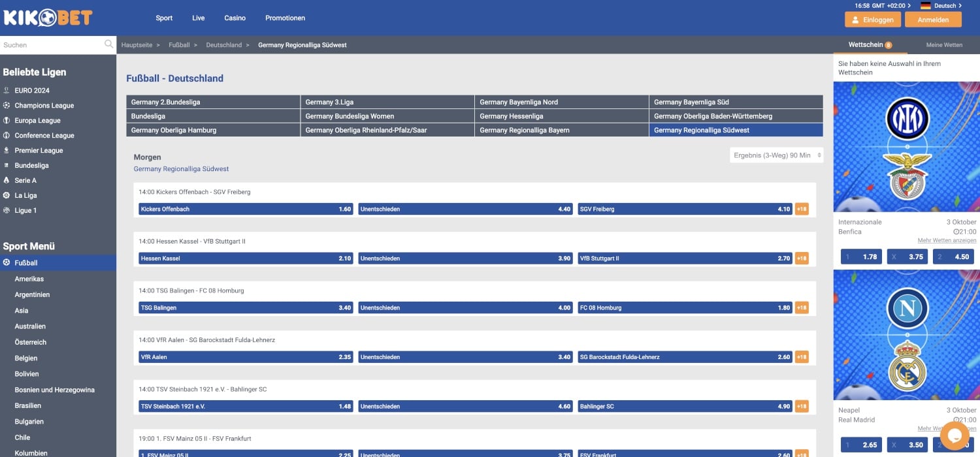Open the Sport menu in top navigation
This screenshot has height=457, width=980.
coord(164,18)
